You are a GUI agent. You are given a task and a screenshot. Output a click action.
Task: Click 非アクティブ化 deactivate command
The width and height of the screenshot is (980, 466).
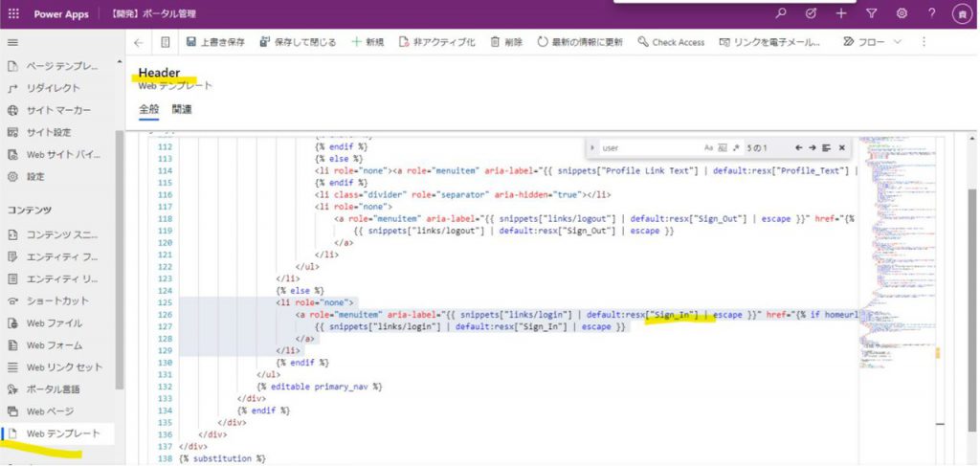(x=436, y=42)
